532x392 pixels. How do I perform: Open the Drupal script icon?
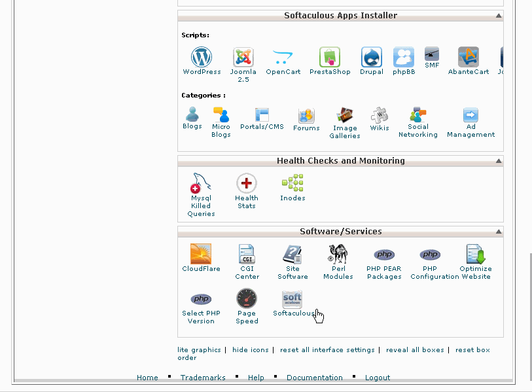point(371,57)
